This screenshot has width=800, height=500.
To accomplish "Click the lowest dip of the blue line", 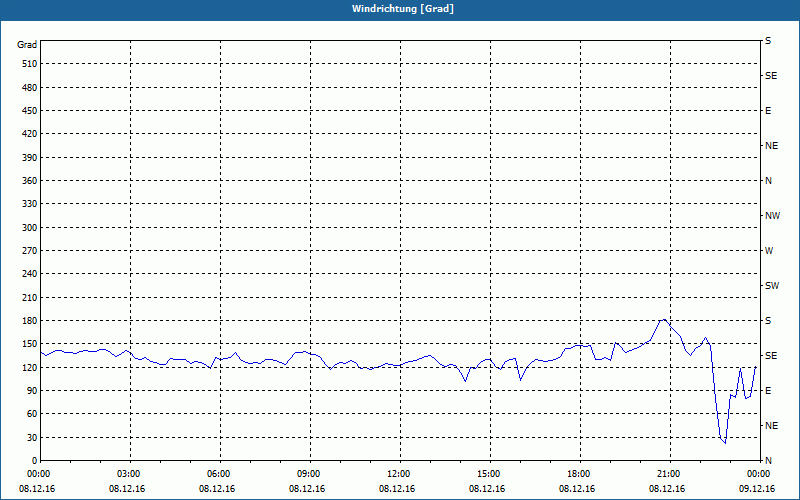I will click(x=724, y=442).
